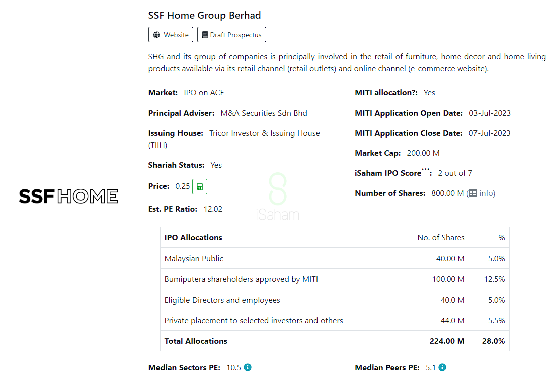Click the SSF Home Group Berhad heading
Image resolution: width=555 pixels, height=392 pixels.
pyautogui.click(x=204, y=15)
